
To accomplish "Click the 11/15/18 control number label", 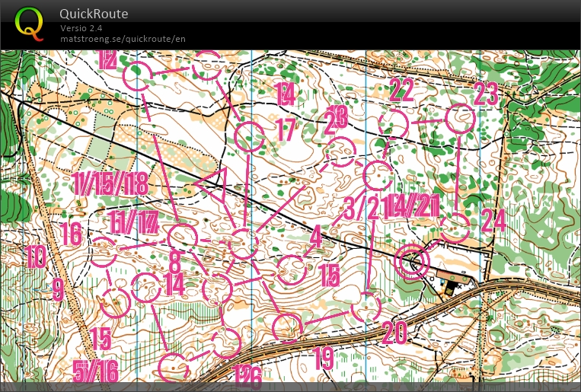I will point(110,183).
